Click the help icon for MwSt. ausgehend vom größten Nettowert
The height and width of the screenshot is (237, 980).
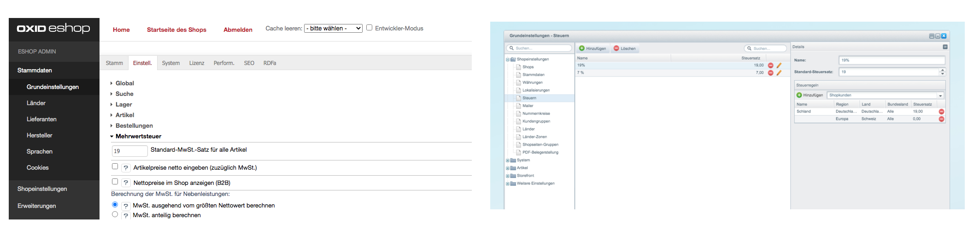(x=126, y=206)
